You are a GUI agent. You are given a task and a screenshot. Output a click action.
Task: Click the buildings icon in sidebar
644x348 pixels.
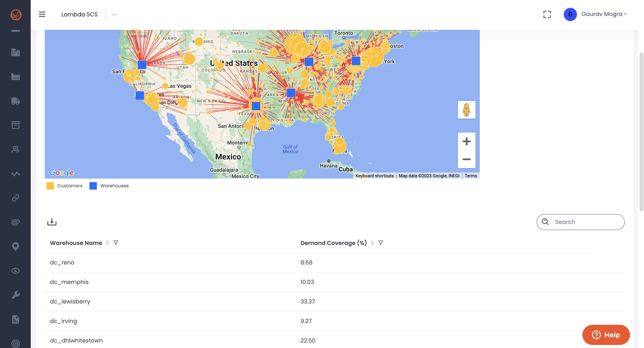coord(16,52)
